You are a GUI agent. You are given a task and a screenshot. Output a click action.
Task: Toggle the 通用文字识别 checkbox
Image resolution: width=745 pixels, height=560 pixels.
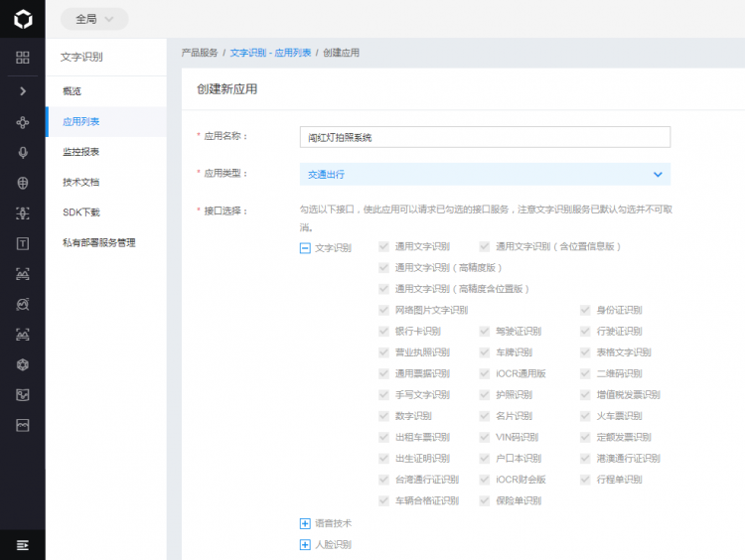(383, 246)
